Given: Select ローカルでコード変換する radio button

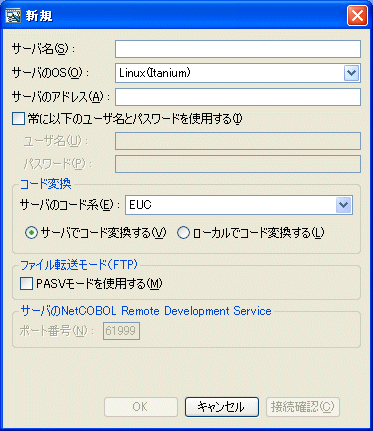Looking at the screenshot, I should pyautogui.click(x=183, y=233).
